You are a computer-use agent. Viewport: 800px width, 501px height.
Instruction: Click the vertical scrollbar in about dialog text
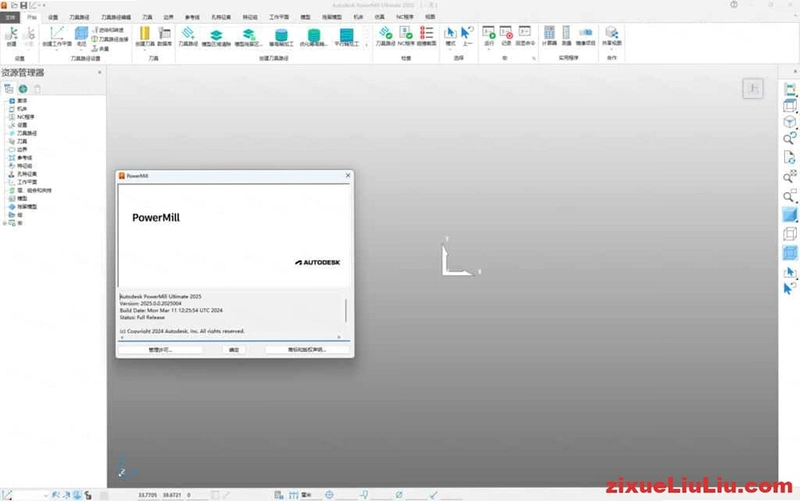point(346,311)
